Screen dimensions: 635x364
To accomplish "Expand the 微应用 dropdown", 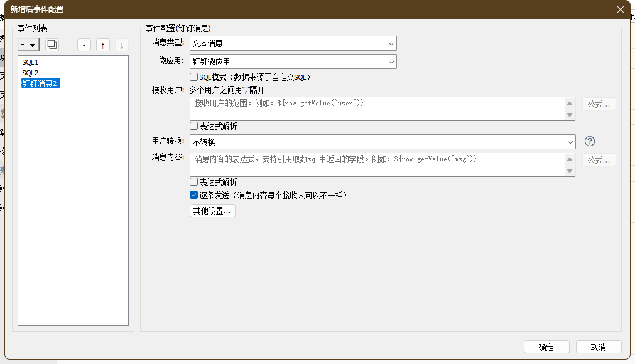I will click(x=293, y=62).
